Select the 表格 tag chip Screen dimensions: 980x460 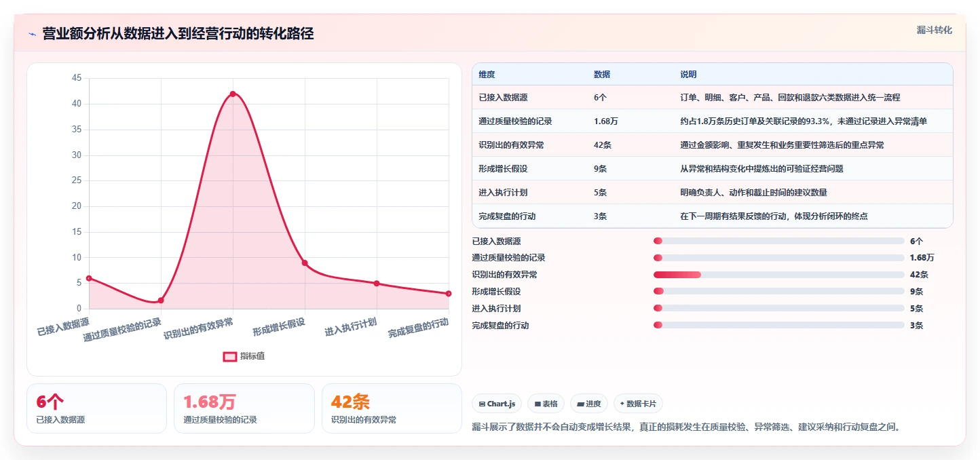pyautogui.click(x=546, y=404)
